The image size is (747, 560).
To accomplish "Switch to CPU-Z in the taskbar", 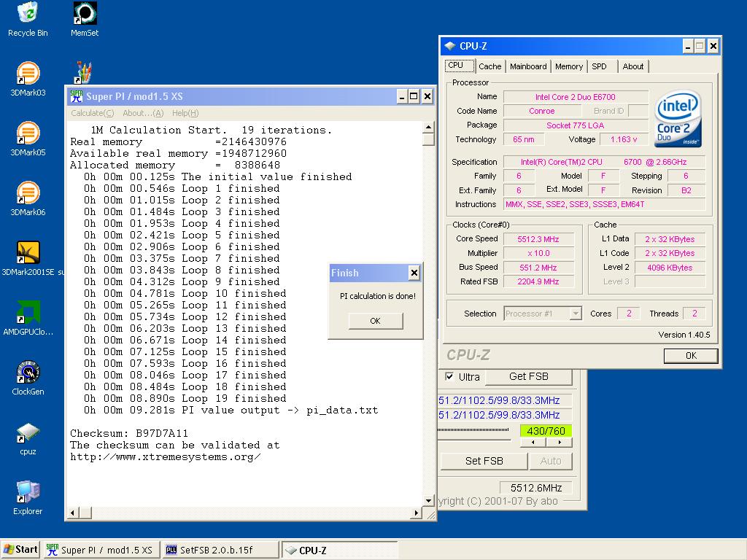I will [339, 550].
